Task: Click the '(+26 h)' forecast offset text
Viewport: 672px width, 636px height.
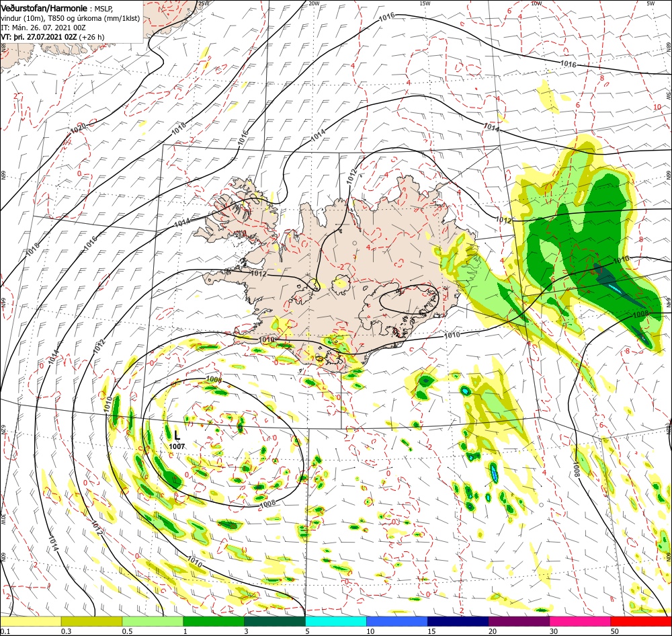Action: coord(91,37)
